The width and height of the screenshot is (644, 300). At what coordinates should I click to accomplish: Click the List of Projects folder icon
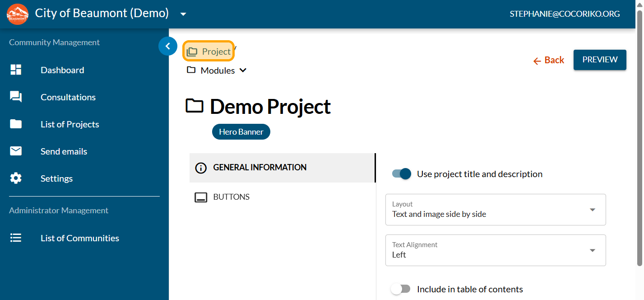pos(16,124)
